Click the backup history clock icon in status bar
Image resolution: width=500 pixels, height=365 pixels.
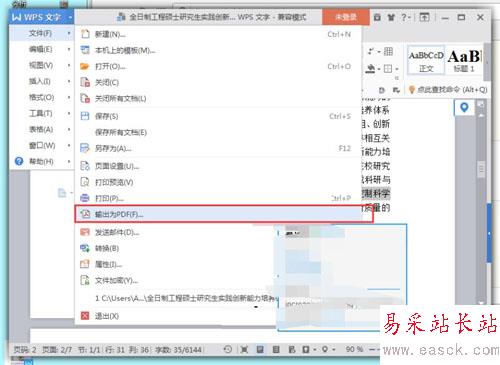228,349
